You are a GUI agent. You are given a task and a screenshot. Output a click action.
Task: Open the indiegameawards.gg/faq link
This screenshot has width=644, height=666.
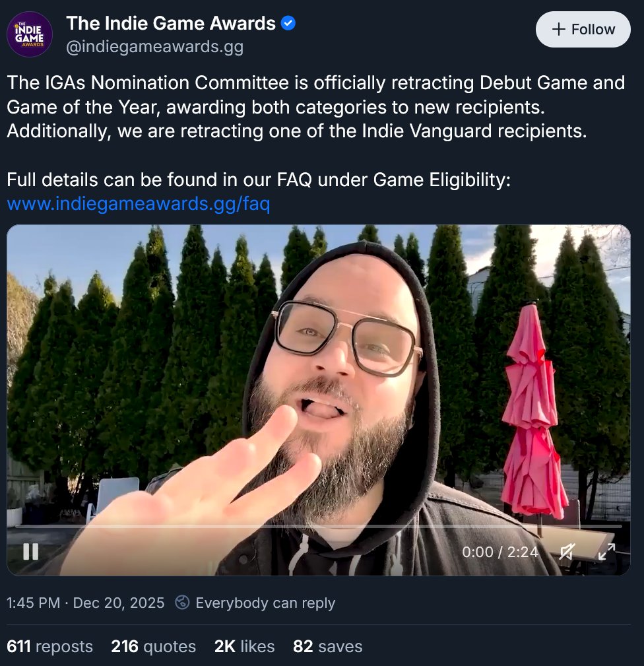(x=139, y=203)
